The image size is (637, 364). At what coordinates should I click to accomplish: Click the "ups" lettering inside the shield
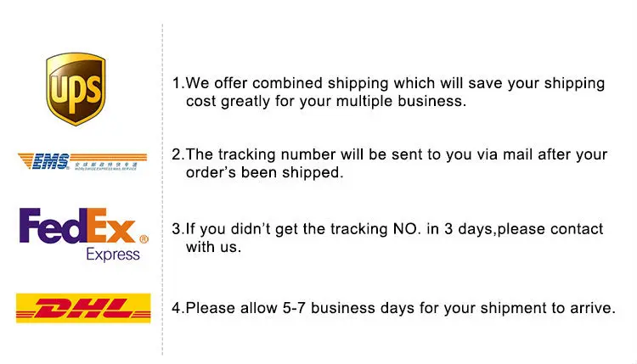pyautogui.click(x=76, y=86)
